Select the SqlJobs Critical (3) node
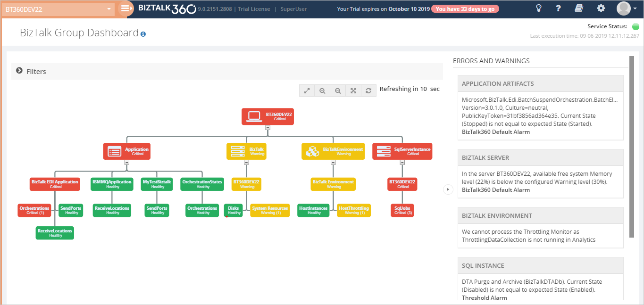The image size is (644, 305). [402, 210]
